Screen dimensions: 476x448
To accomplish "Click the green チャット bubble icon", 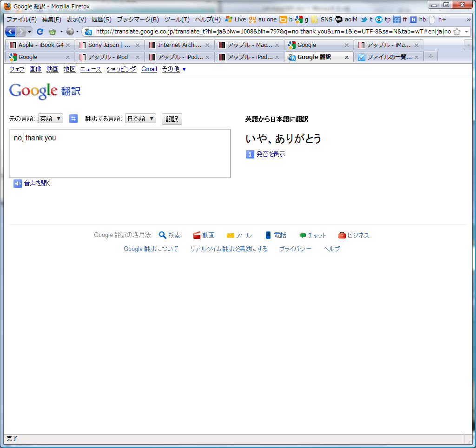I will pyautogui.click(x=302, y=235).
